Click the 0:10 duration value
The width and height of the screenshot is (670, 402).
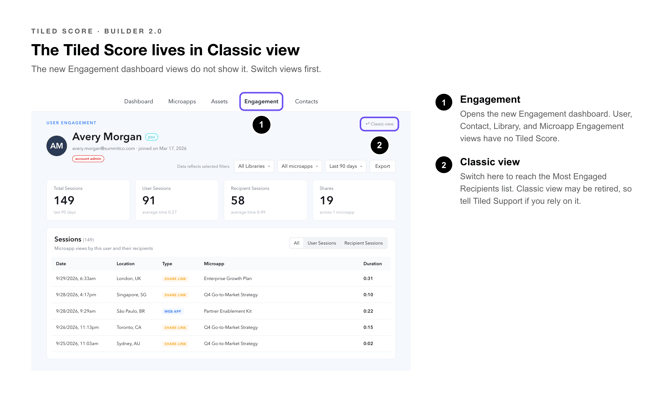click(368, 295)
